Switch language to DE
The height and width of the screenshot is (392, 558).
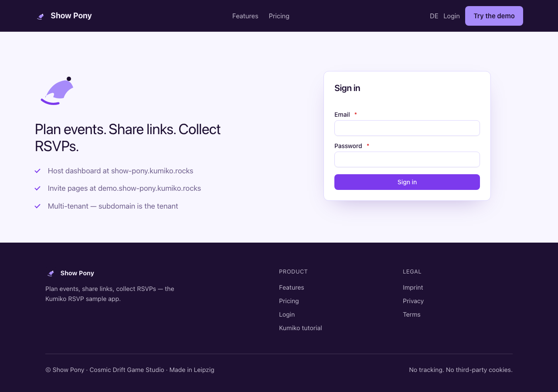tap(434, 16)
